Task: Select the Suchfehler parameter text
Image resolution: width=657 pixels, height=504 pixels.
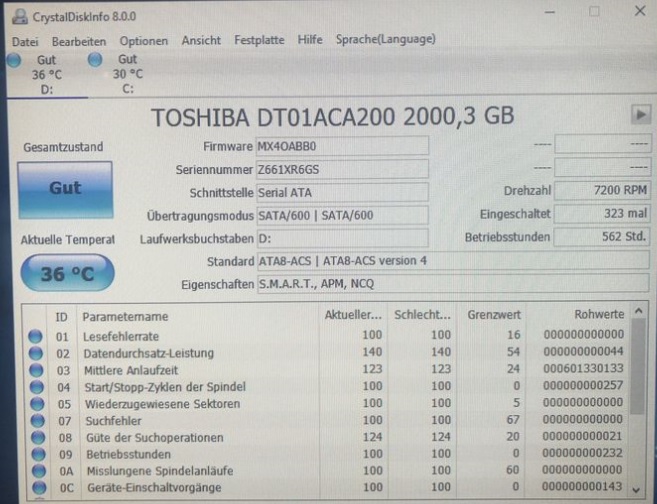Action: click(113, 421)
